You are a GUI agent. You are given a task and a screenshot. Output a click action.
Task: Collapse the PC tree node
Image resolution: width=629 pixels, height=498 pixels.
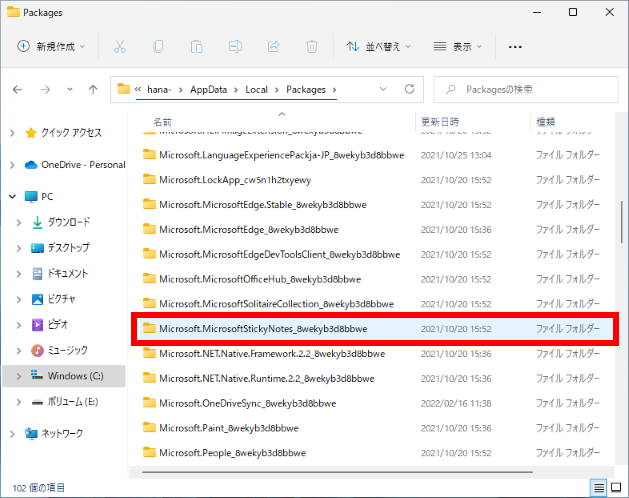(x=12, y=197)
